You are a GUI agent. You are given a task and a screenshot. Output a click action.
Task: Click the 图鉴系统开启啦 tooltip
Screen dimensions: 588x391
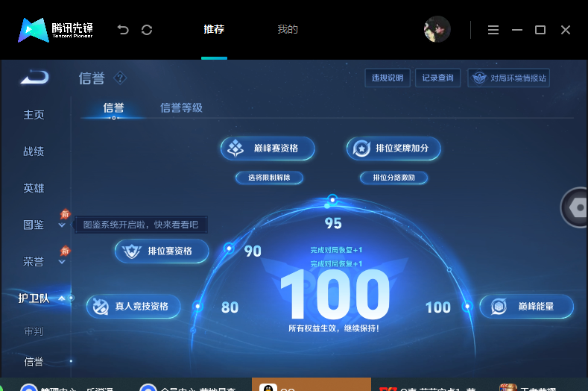point(141,225)
